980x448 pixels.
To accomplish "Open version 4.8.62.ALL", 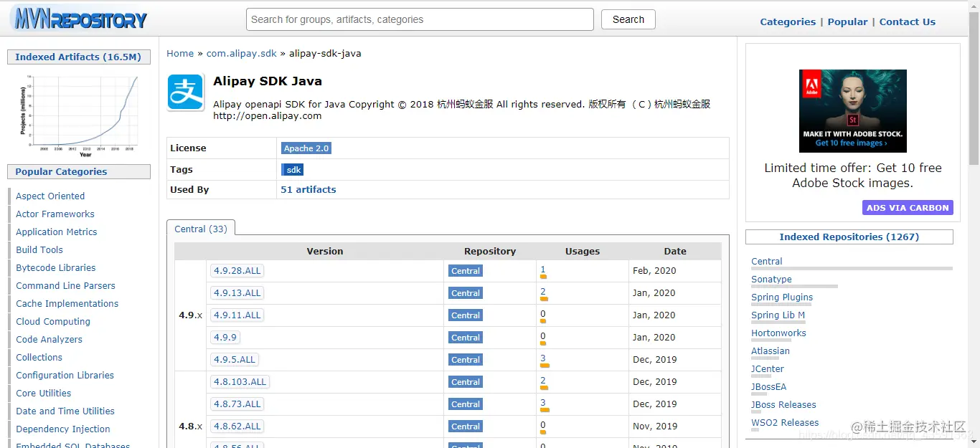I will point(237,426).
